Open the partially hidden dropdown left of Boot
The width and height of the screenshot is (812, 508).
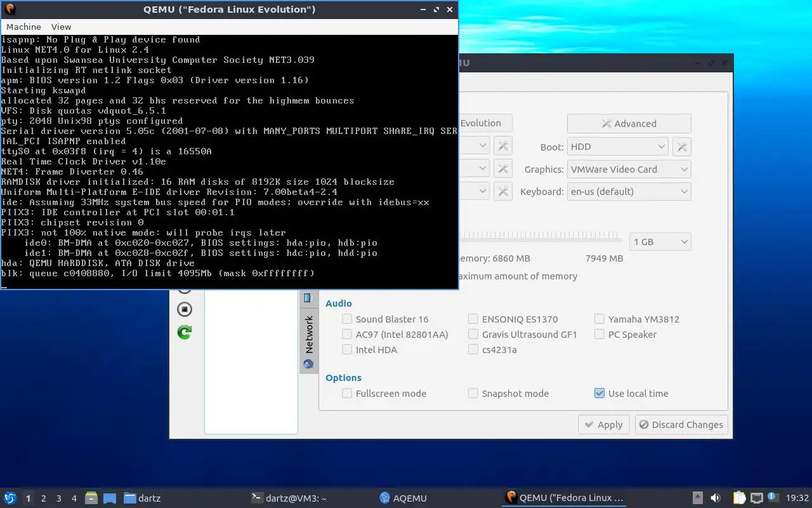[474, 147]
